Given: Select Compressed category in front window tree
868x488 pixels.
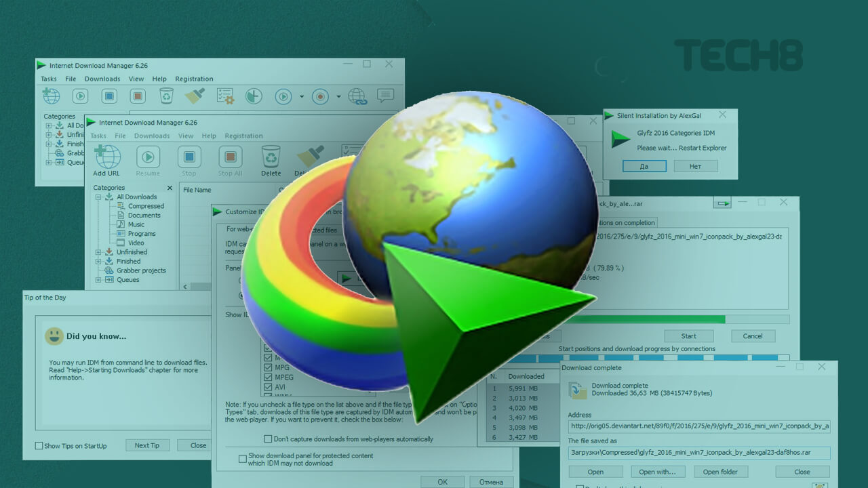Looking at the screenshot, I should (x=146, y=206).
